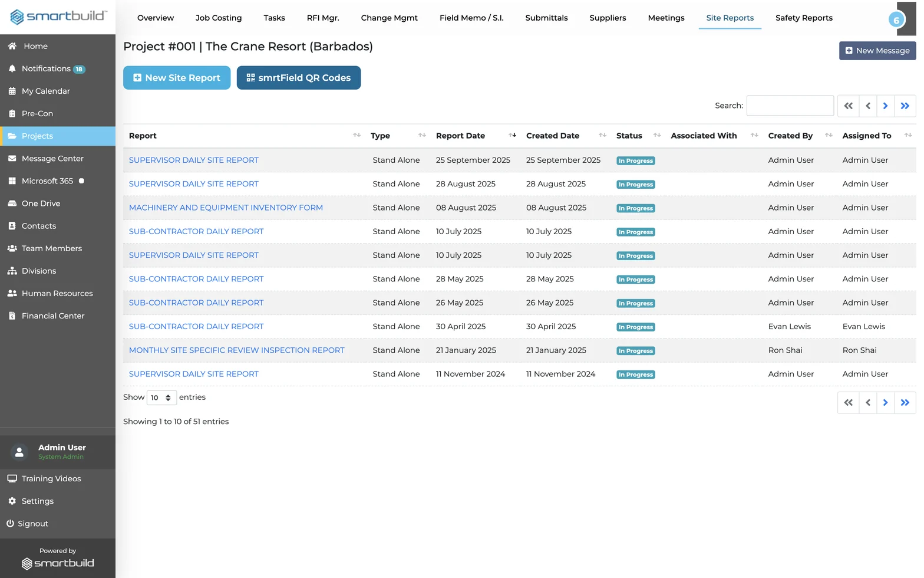Viewport: 924px width, 578px height.
Task: Open MACHINERY AND EQUIPMENT INVENTORY FORM report
Action: (226, 208)
